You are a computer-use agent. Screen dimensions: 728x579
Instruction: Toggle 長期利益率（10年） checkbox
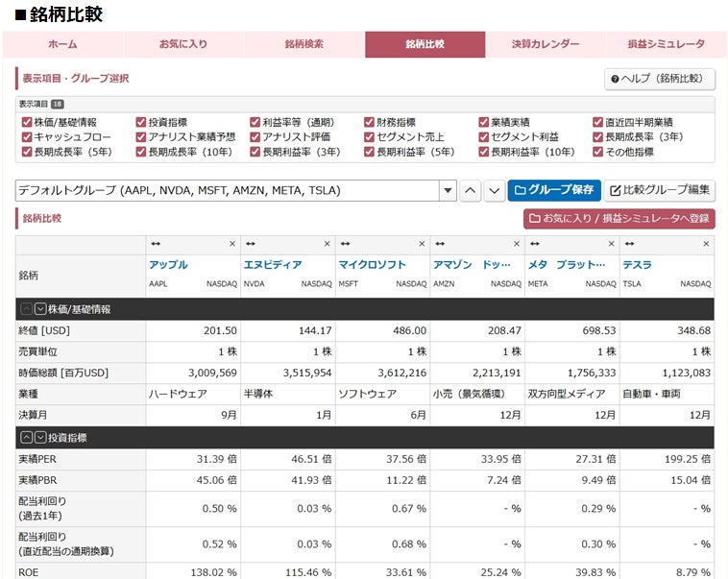coord(484,152)
